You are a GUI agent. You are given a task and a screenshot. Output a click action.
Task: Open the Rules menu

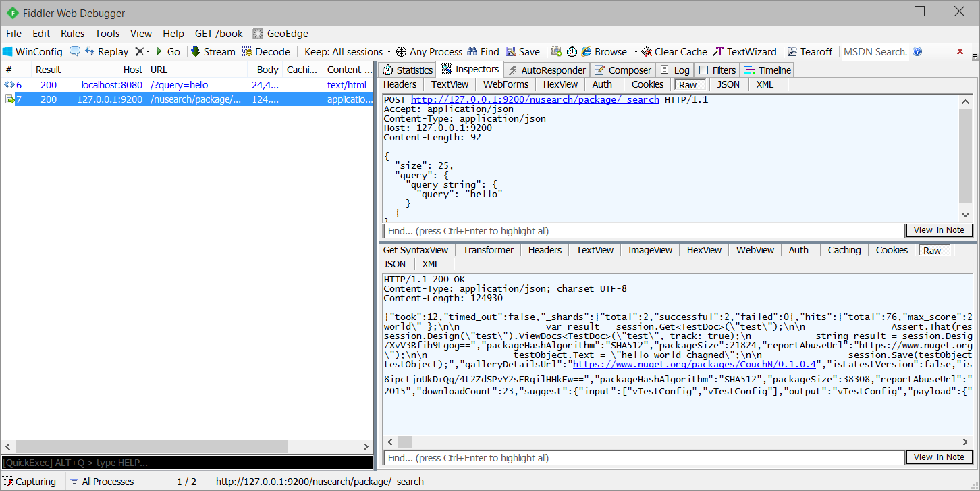point(72,33)
